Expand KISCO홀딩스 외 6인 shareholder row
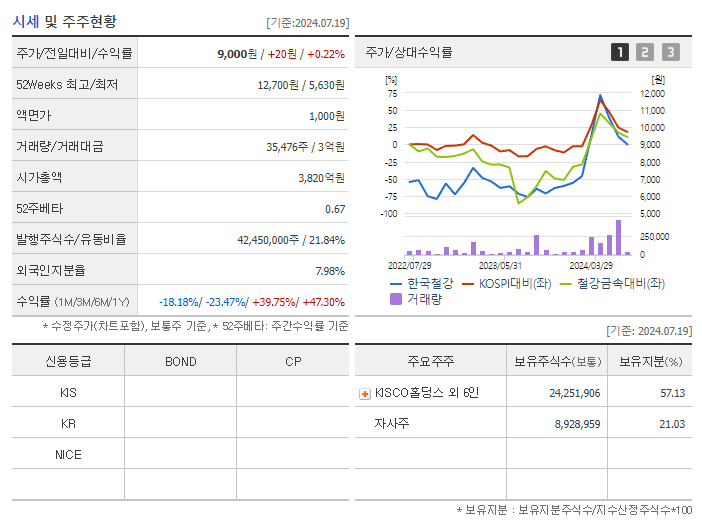Viewport: 702px width, 525px height. (365, 394)
